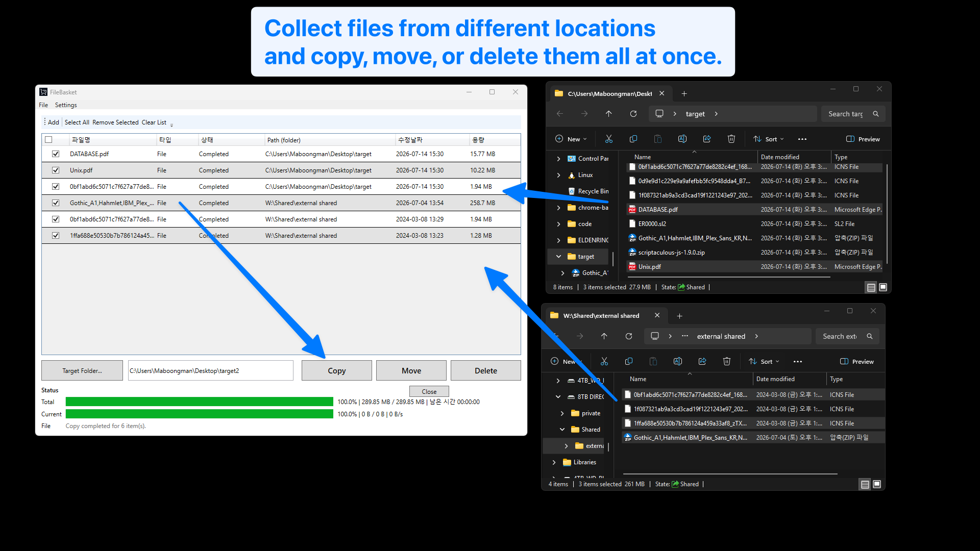Expand Control Panel tree node
Screen dimensions: 980x551
[x=558, y=159]
